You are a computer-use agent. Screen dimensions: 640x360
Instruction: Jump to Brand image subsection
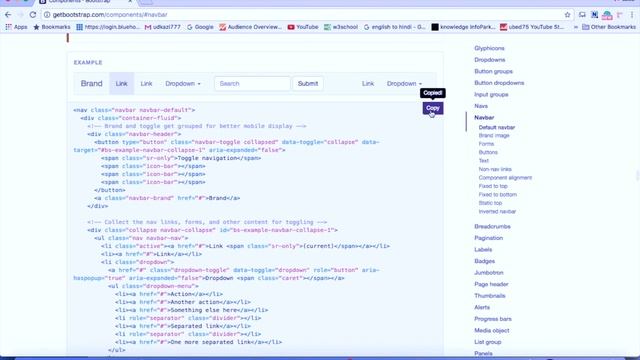494,136
